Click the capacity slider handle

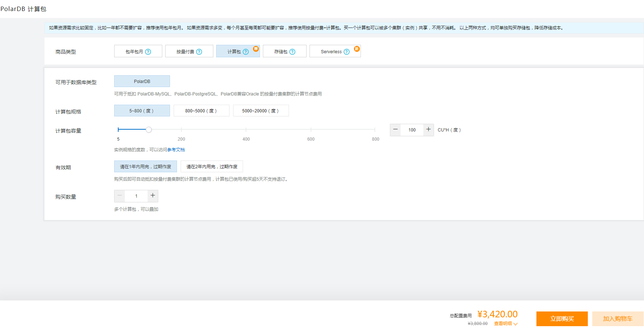coord(149,130)
